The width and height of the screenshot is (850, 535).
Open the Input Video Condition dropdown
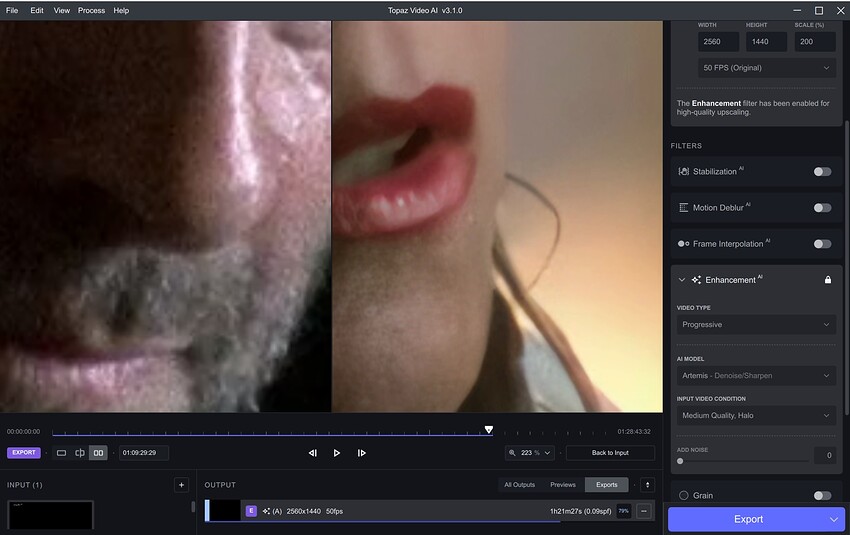[756, 415]
